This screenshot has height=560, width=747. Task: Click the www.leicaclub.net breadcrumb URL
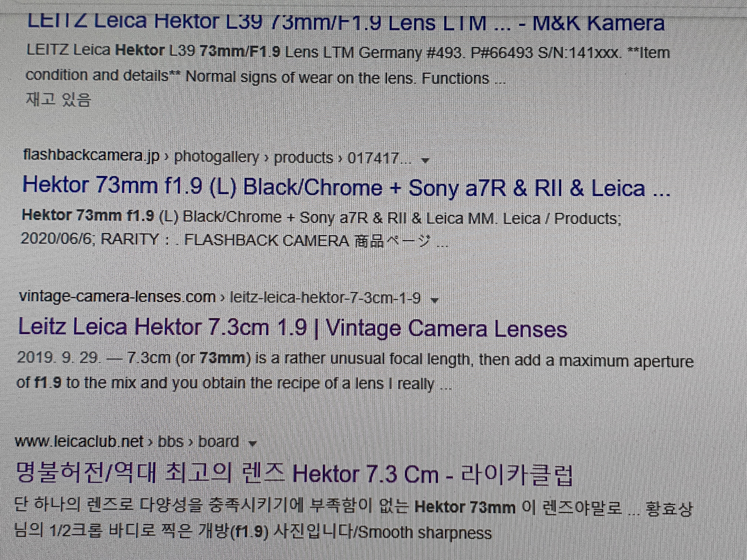(79, 441)
